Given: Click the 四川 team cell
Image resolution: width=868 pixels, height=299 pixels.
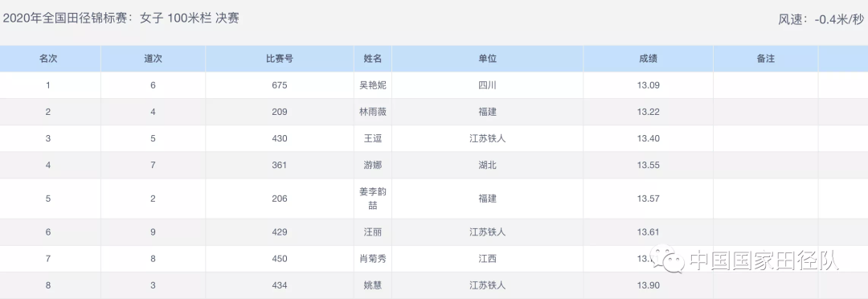Looking at the screenshot, I should pyautogui.click(x=487, y=85).
